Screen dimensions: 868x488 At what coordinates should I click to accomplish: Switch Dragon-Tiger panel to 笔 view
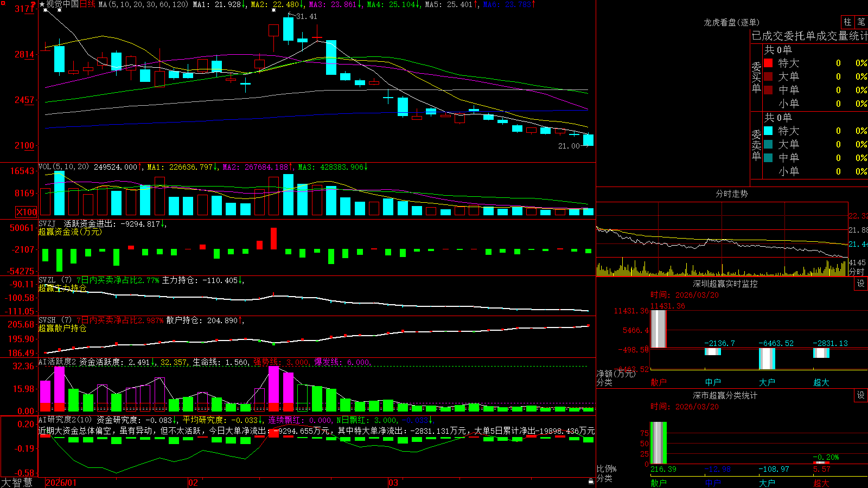click(861, 22)
